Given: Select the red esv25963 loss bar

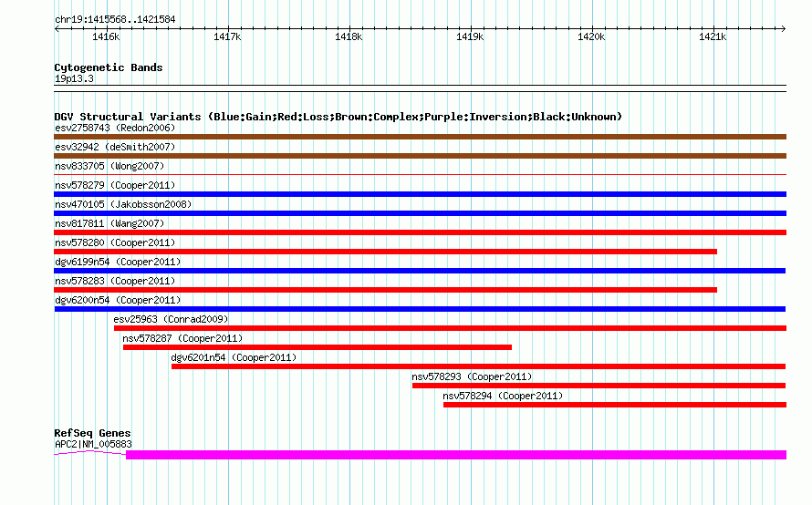Looking at the screenshot, I should [x=450, y=328].
